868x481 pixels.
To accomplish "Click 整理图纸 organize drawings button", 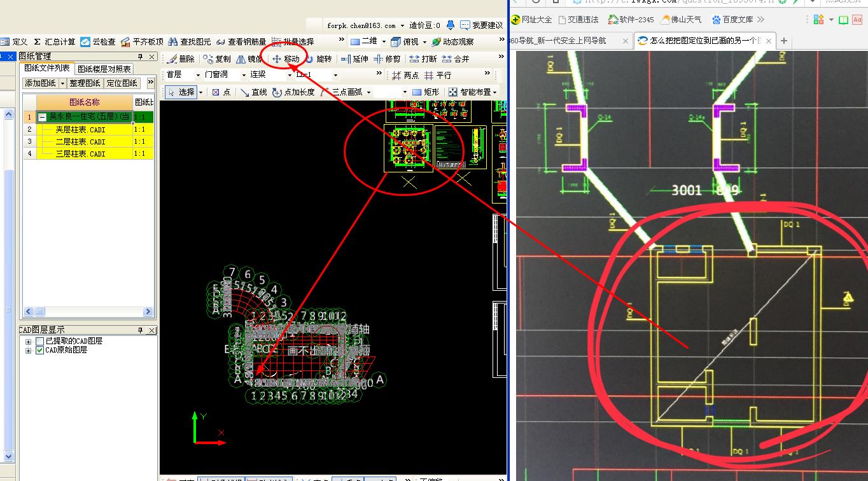I will 85,83.
